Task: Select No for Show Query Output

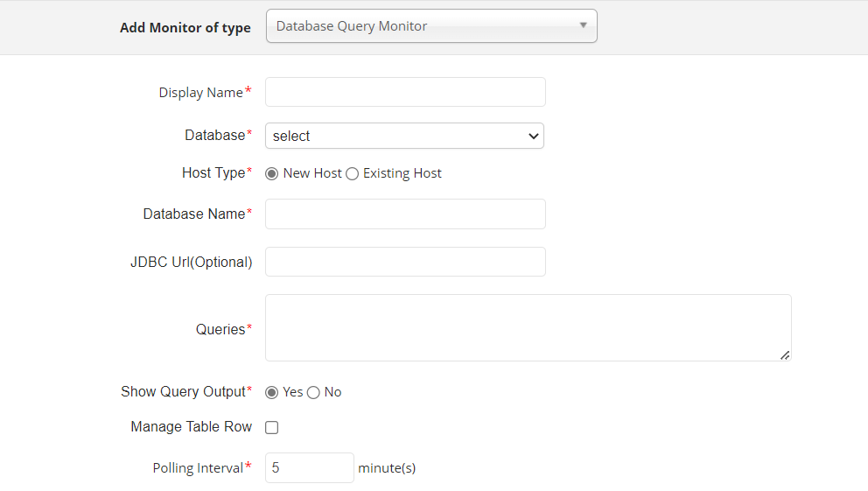Action: 313,392
